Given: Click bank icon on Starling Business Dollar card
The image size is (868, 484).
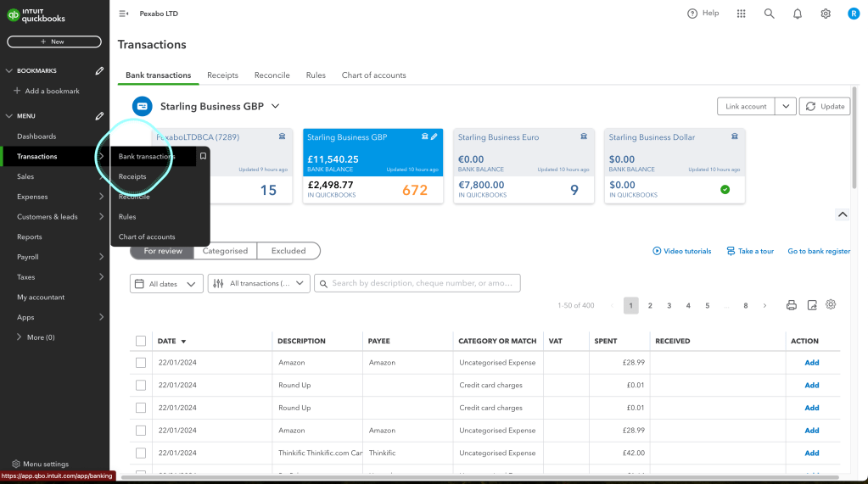Looking at the screenshot, I should point(735,136).
